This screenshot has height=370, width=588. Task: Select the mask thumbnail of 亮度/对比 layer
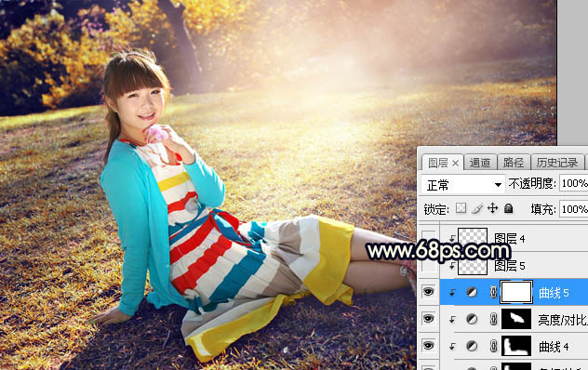click(x=516, y=319)
